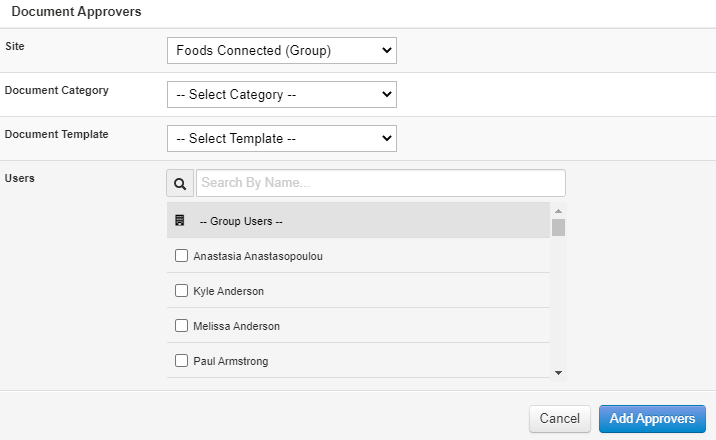The width and height of the screenshot is (716, 440).
Task: Click the users list scrollbar thumb
Action: click(558, 227)
